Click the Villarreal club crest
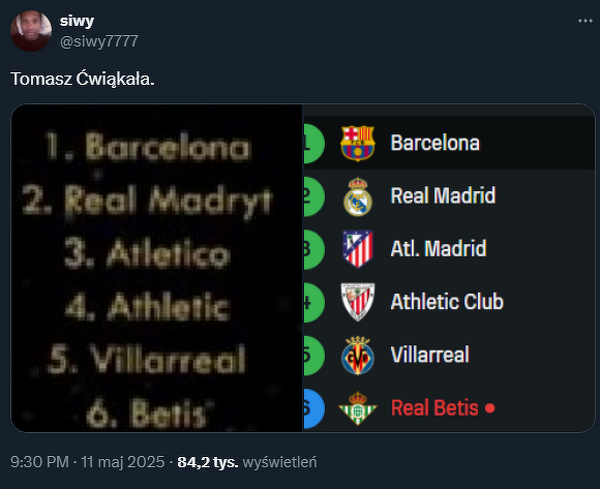 [x=357, y=355]
